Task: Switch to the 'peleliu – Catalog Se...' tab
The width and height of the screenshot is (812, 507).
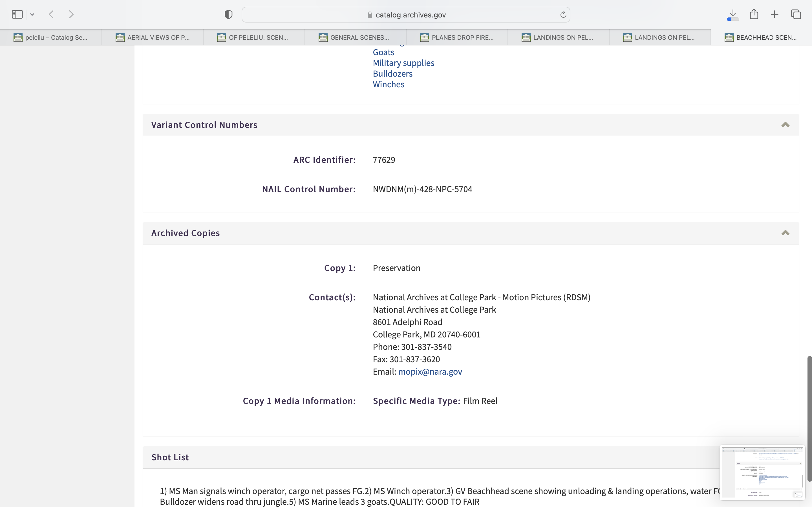Action: click(51, 37)
